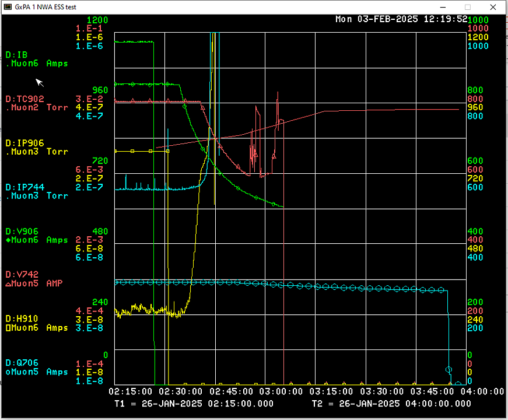508x420 pixels.
Task: Click the green 720 left axis value
Action: (100, 161)
